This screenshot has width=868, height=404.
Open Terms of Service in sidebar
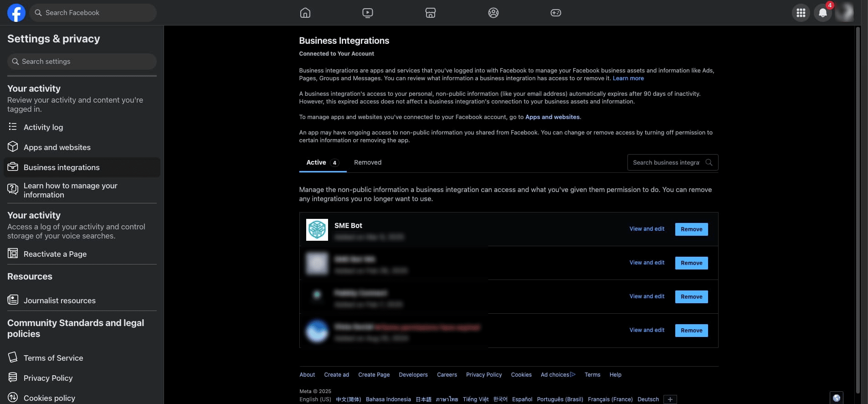(82, 358)
